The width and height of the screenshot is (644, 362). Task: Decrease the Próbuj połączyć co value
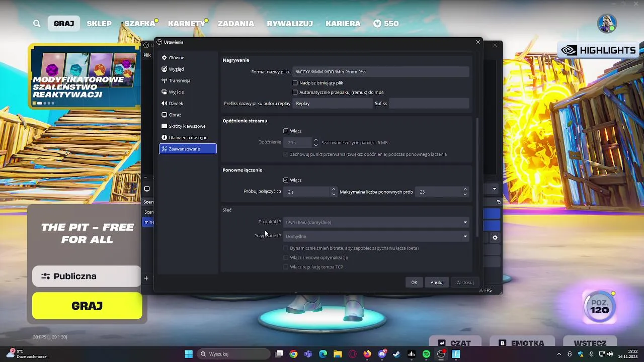(334, 194)
